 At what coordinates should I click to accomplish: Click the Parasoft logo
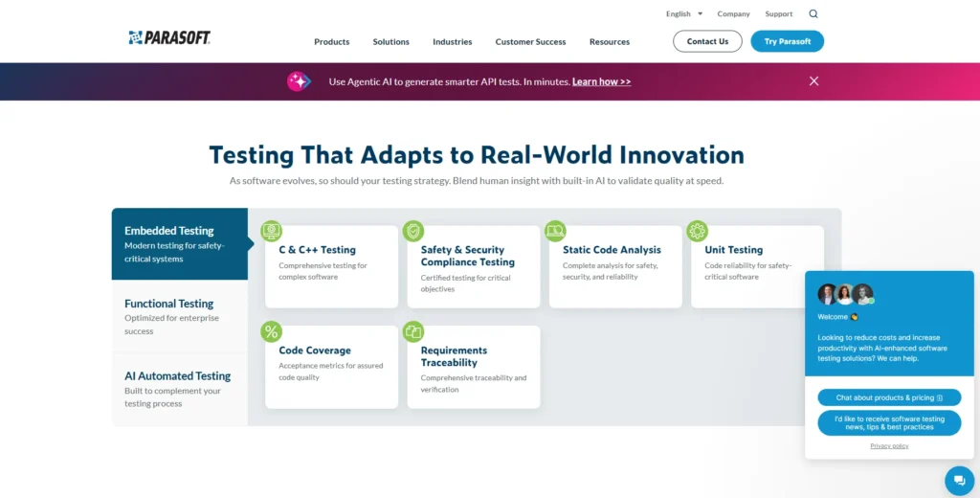(x=168, y=37)
